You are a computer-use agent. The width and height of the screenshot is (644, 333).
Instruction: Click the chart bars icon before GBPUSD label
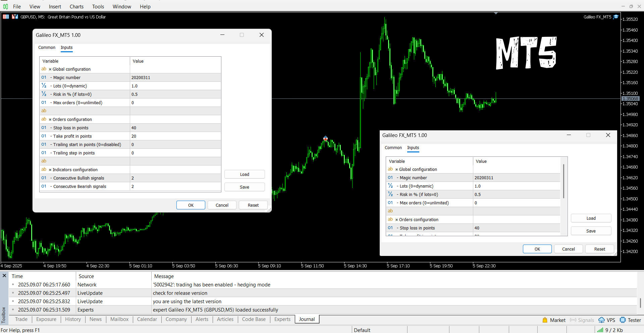15,17
